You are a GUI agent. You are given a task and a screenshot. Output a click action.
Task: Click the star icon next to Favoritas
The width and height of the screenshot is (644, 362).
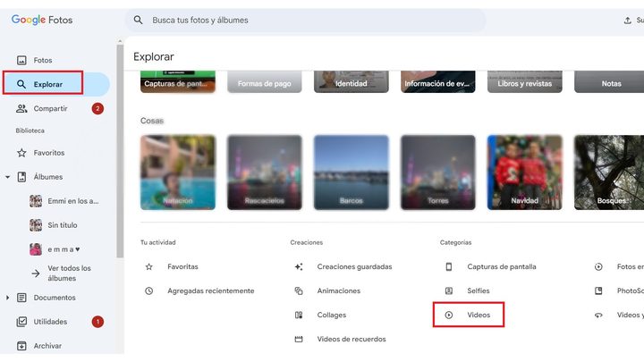point(149,266)
